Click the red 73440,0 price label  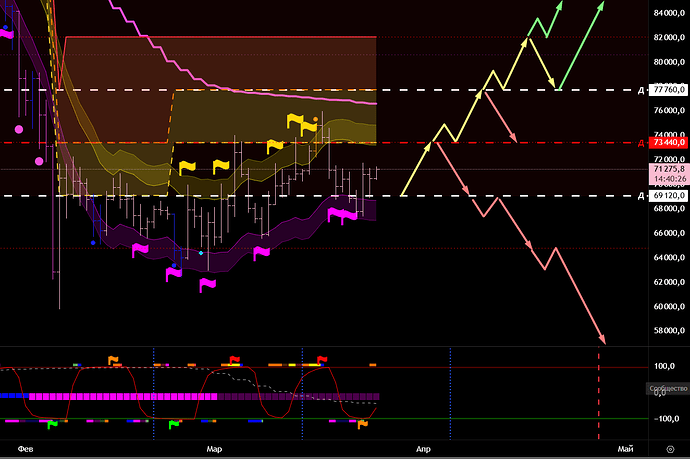pyautogui.click(x=663, y=143)
